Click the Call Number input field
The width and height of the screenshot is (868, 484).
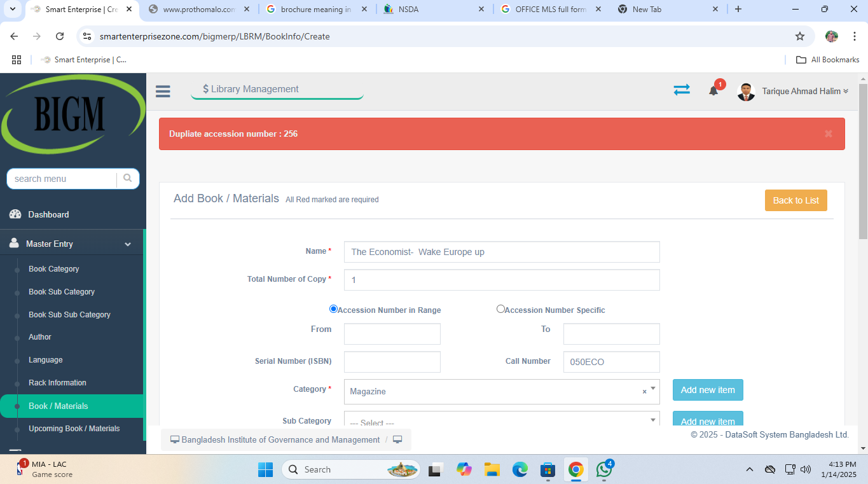[610, 362]
